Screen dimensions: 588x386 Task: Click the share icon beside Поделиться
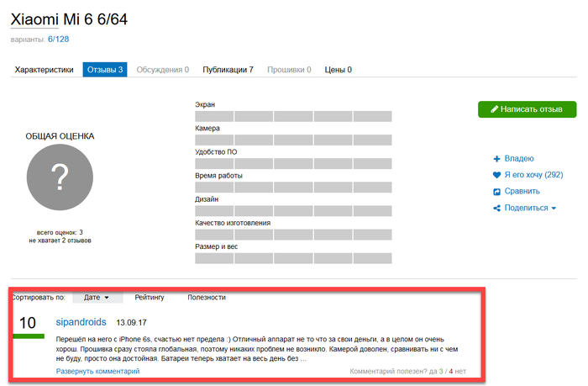tap(496, 208)
